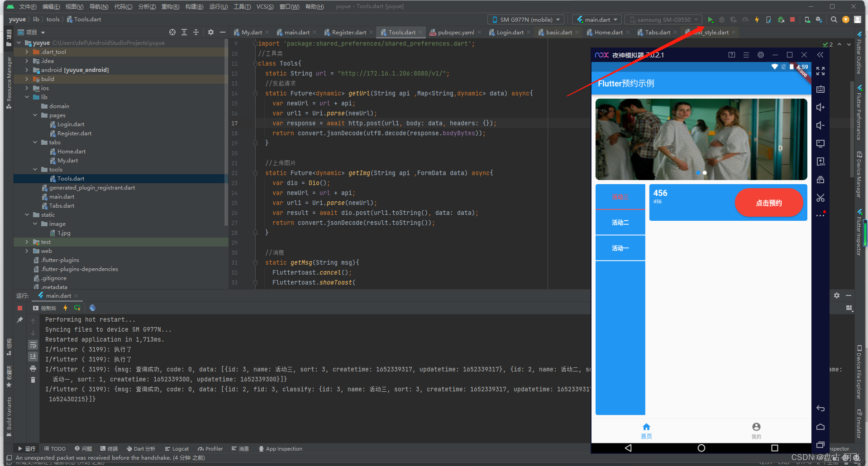Trigger Flutter hot restart lightning icon

pos(757,19)
